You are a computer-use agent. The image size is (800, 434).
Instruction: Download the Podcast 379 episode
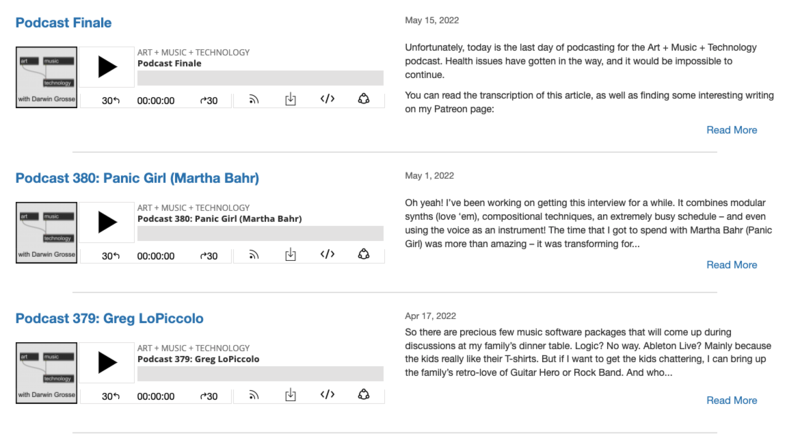[x=290, y=395]
